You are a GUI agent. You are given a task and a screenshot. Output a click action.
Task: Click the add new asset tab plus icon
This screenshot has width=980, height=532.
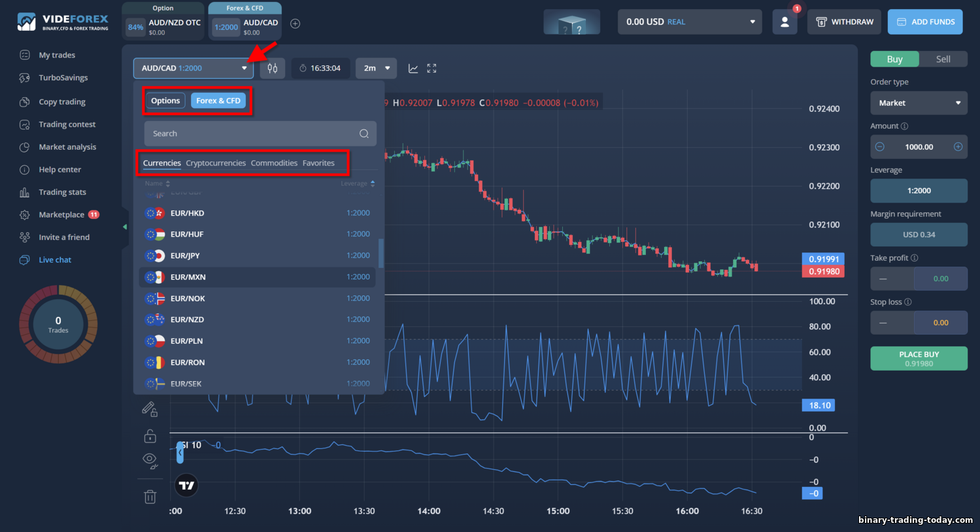(x=295, y=24)
